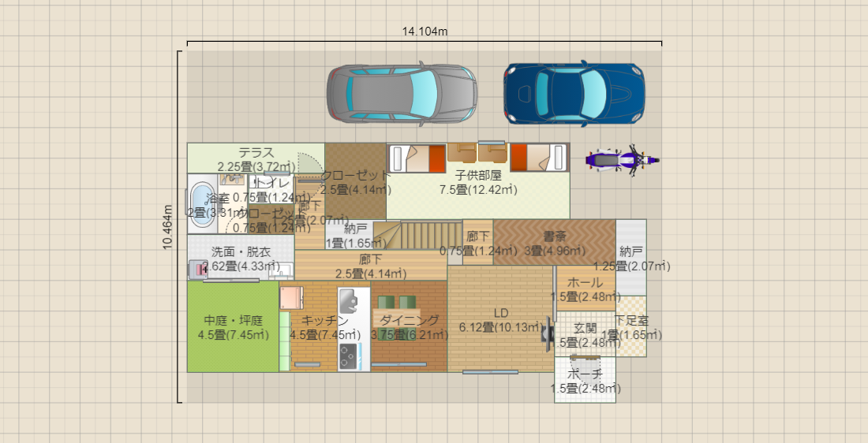Click the 10.464m height dimension label
Screen dimensions: 868x443
tap(167, 227)
